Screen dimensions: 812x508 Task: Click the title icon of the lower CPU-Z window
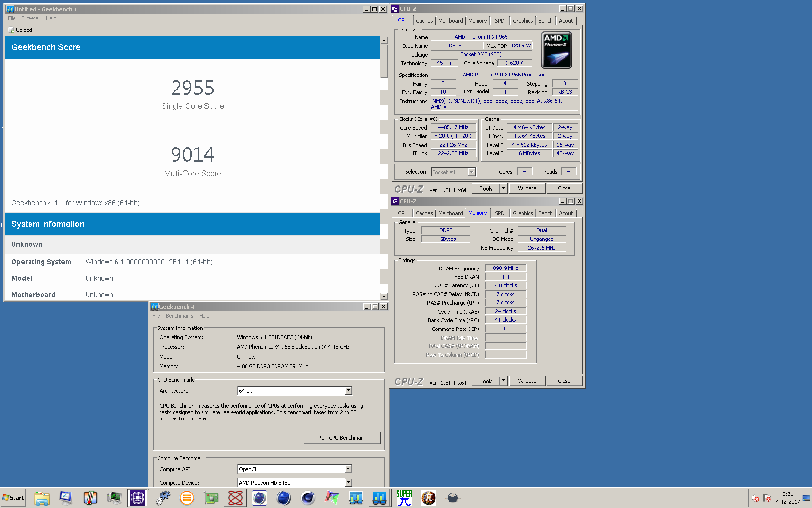395,201
